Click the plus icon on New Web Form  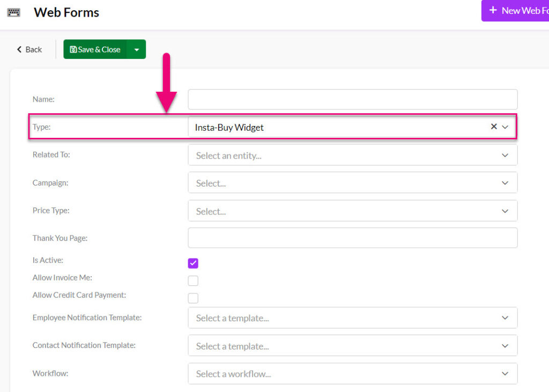coord(493,10)
